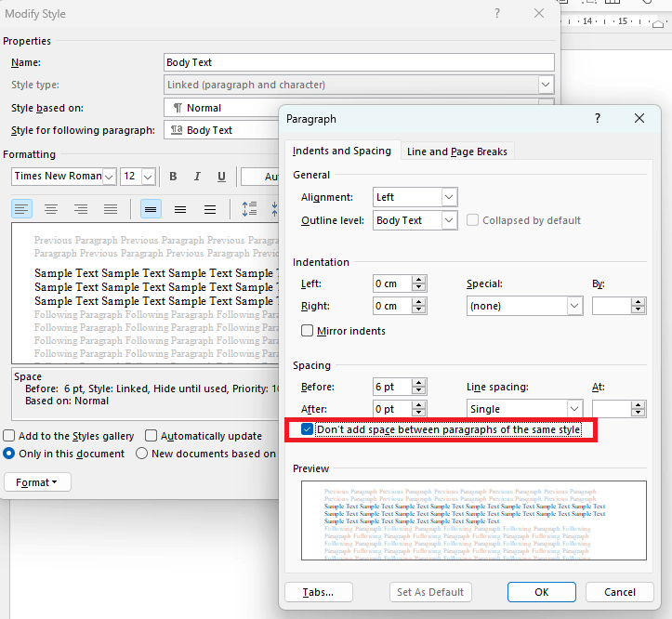The width and height of the screenshot is (672, 619).
Task: Click ruler right indent marker
Action: point(658,24)
